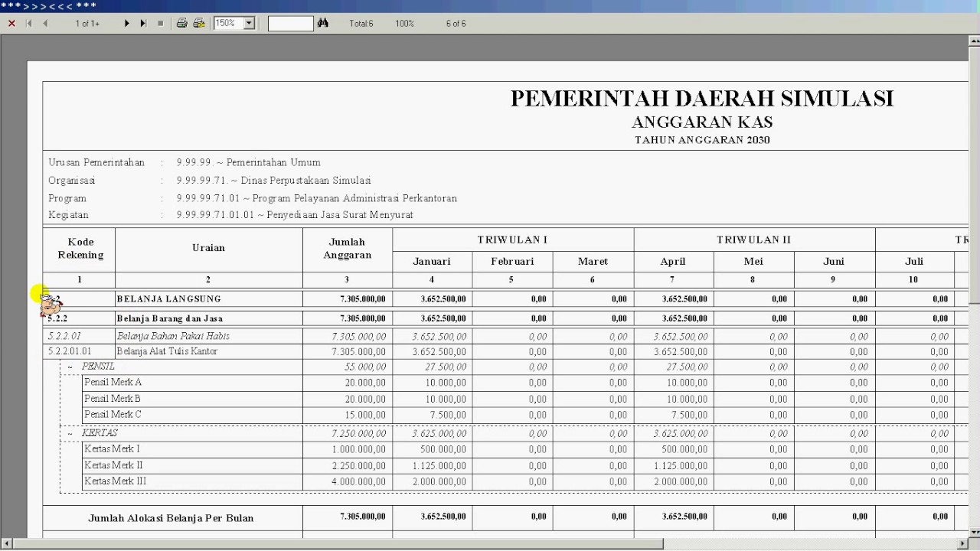Click the 'BELANJA LANGSUNG' row label
This screenshot has height=551, width=980.
pos(169,299)
